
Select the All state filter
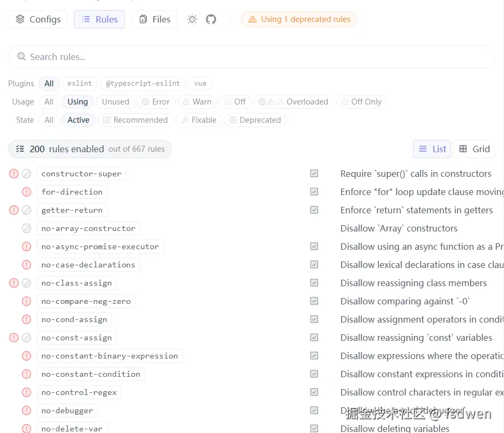pos(49,120)
